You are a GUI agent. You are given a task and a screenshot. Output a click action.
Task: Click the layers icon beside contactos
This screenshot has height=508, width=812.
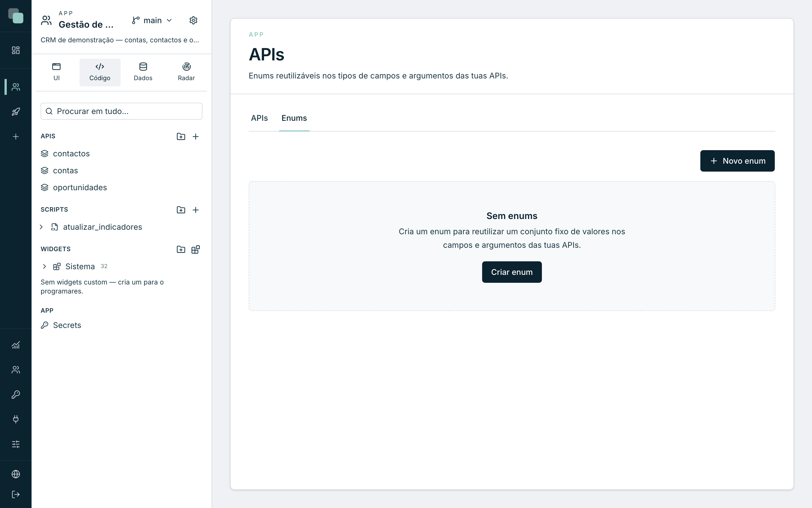(x=45, y=154)
